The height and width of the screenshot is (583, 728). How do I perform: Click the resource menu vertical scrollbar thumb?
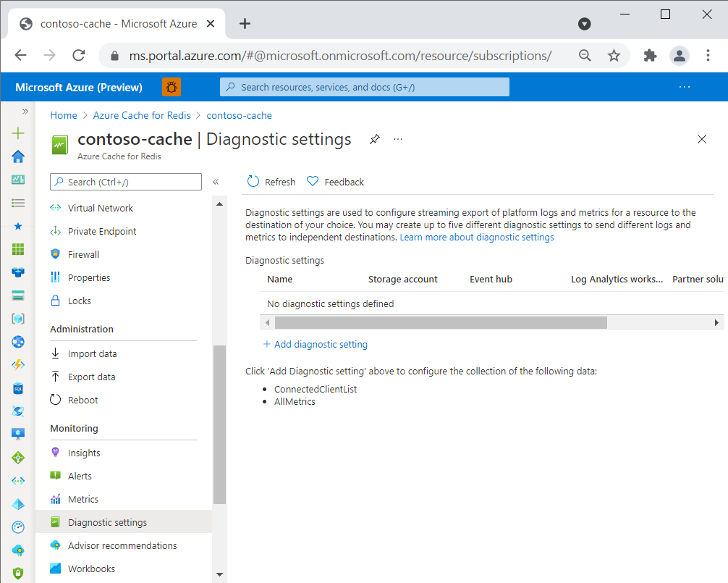219,424
